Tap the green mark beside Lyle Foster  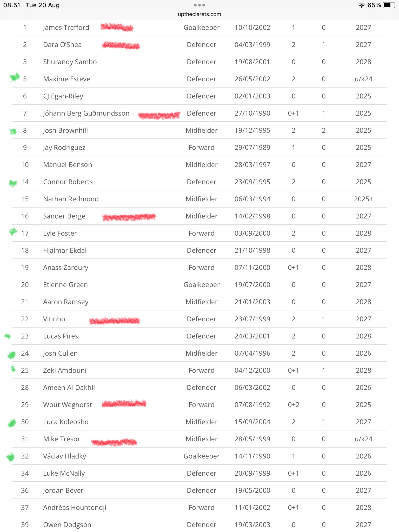[13, 231]
